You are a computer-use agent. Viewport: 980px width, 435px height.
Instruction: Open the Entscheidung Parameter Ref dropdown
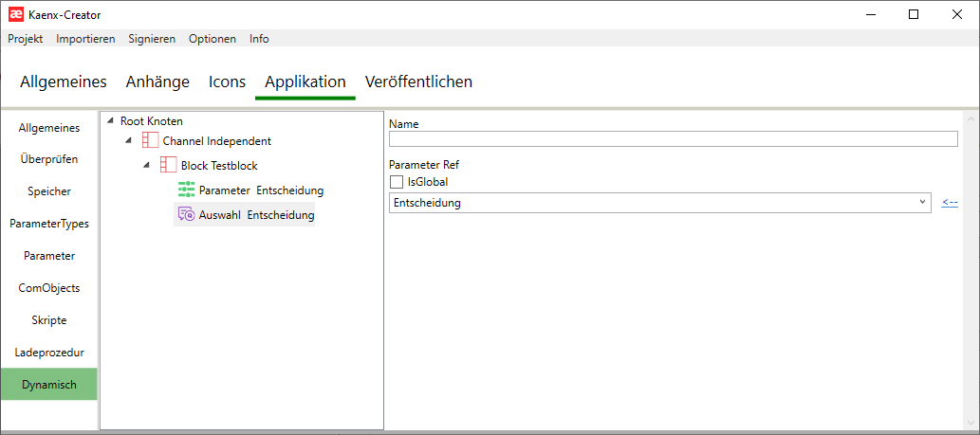pos(659,203)
